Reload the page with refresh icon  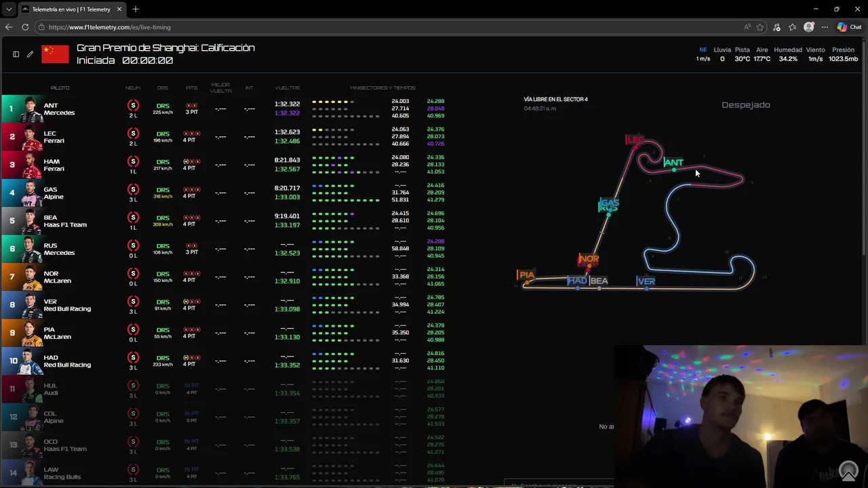click(x=25, y=27)
